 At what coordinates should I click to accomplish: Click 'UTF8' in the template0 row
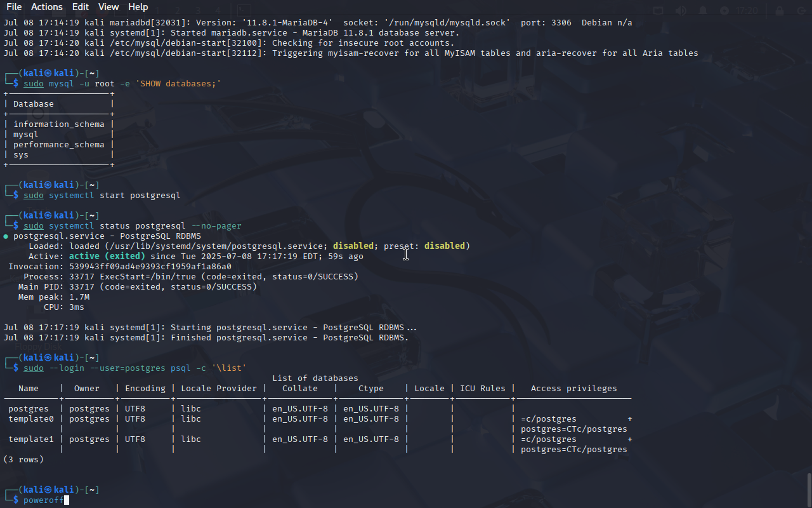coord(135,419)
